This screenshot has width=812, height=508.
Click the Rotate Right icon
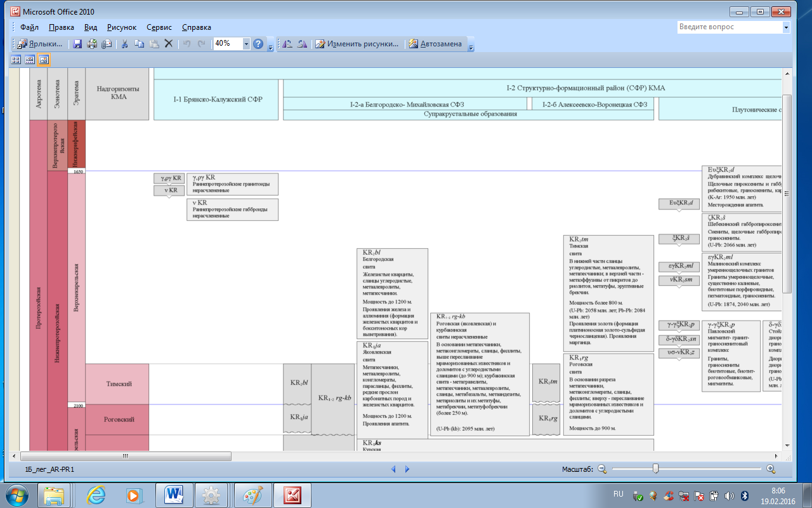coord(302,44)
